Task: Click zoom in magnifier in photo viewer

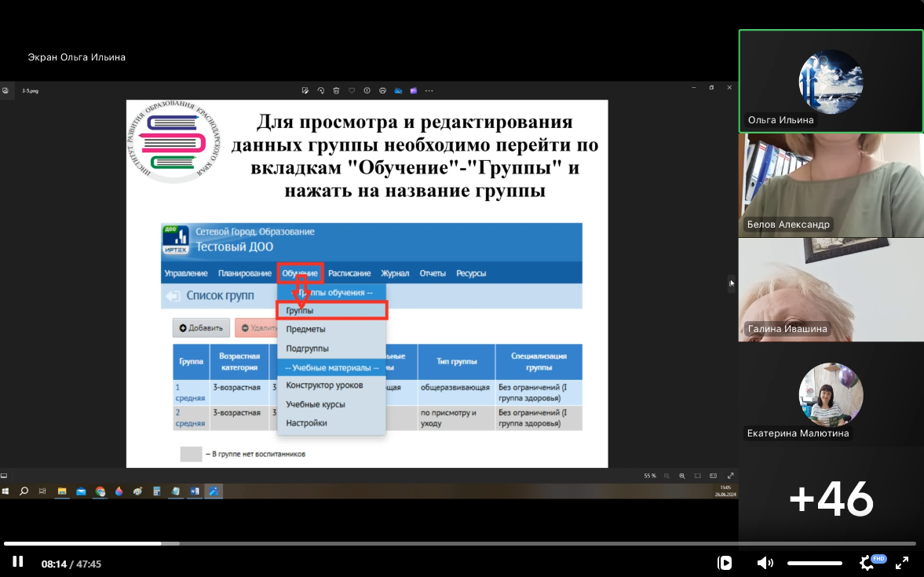Action: pos(681,476)
